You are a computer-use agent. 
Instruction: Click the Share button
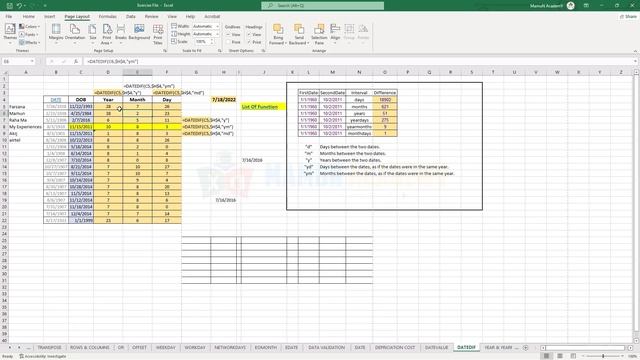point(628,16)
